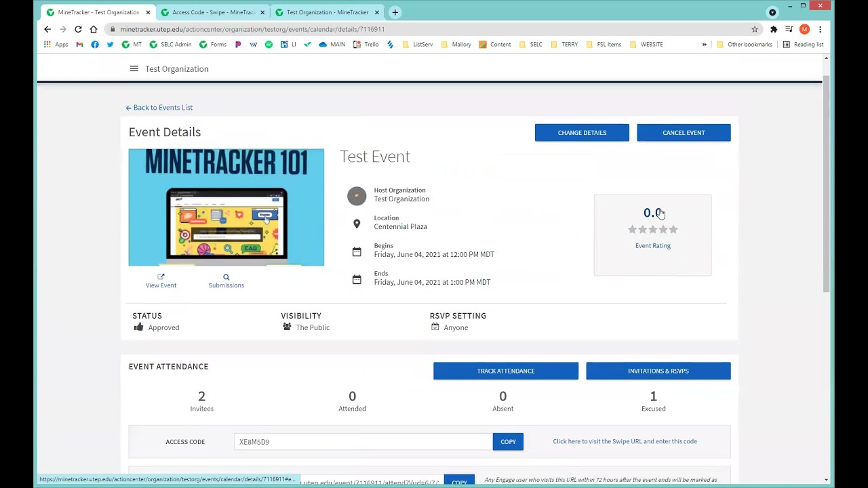Go to the browser home page
Viewport: 868px width, 488px height.
[94, 29]
